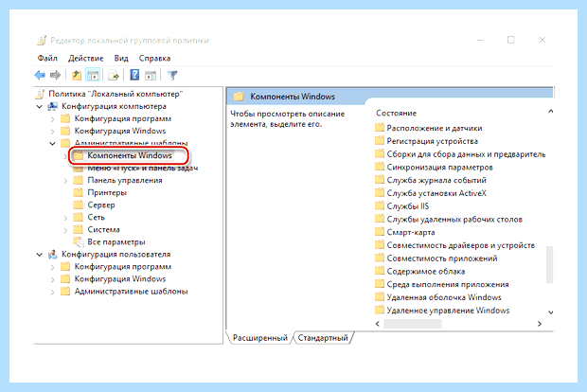This screenshot has height=392, width=587.
Task: Switch to the Стандартный tab
Action: [323, 338]
